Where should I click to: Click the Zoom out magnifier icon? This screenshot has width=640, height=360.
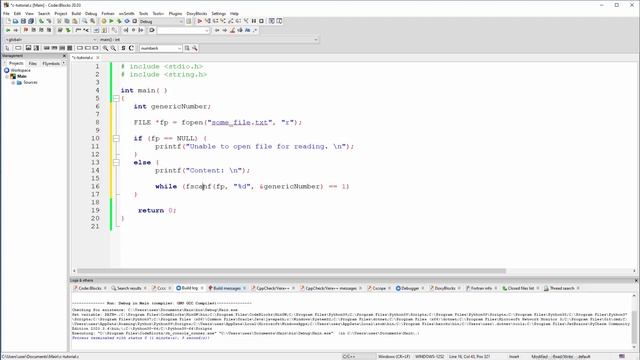(113, 48)
